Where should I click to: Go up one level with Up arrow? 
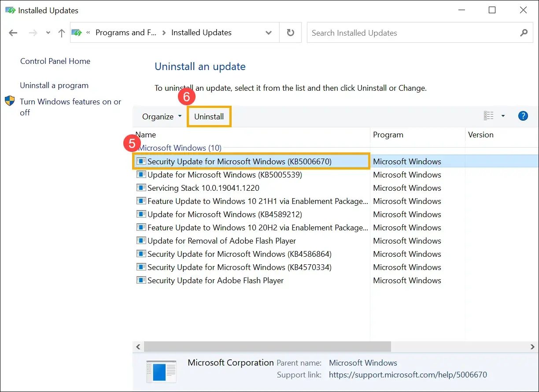pyautogui.click(x=62, y=33)
